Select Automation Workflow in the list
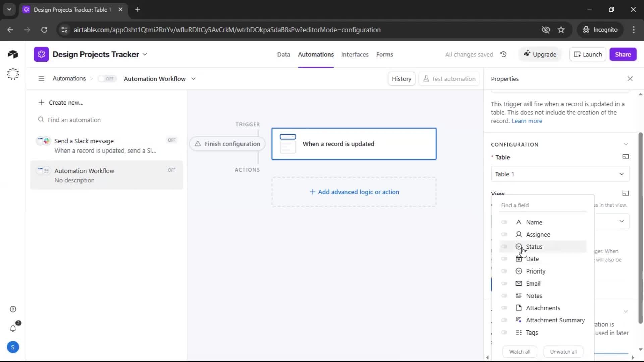This screenshot has height=362, width=644. (106, 175)
